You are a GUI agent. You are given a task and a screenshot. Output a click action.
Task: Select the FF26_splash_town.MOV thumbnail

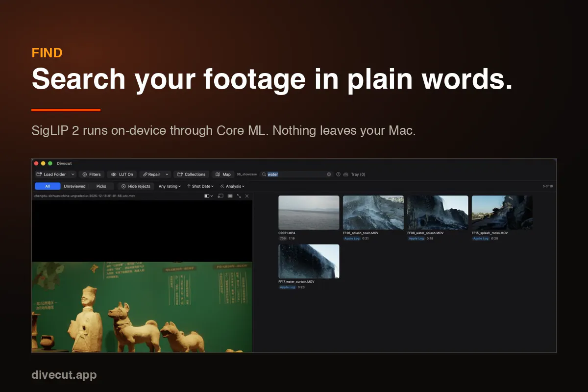coord(373,213)
